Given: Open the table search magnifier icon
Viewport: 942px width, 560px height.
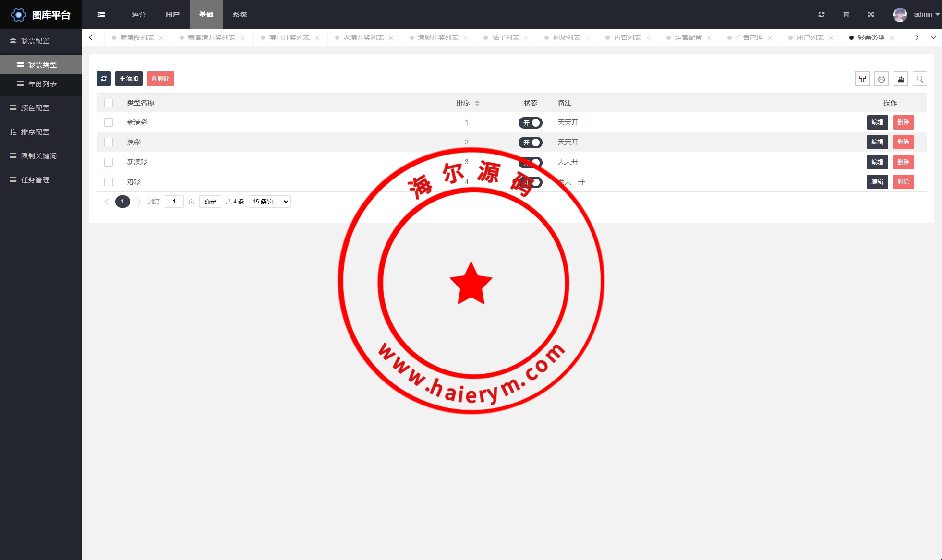Looking at the screenshot, I should [x=920, y=79].
